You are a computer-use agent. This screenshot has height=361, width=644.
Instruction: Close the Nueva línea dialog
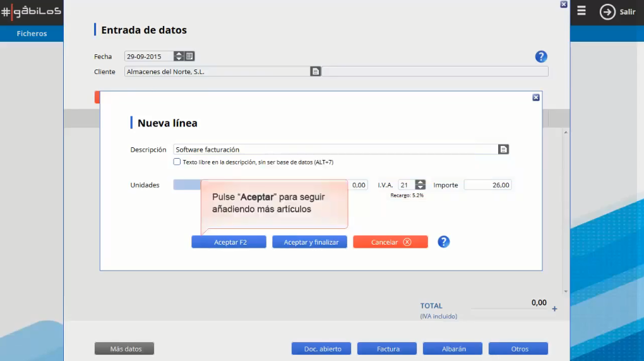point(536,97)
